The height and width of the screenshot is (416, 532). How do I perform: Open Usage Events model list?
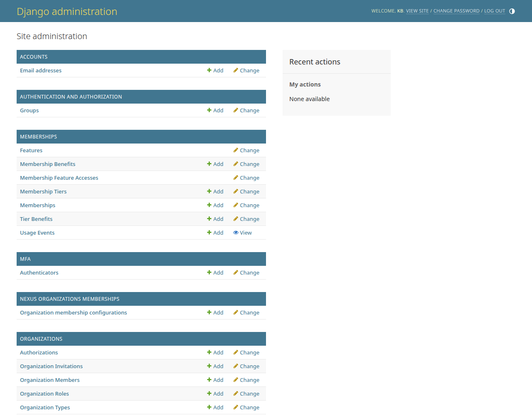coord(37,233)
